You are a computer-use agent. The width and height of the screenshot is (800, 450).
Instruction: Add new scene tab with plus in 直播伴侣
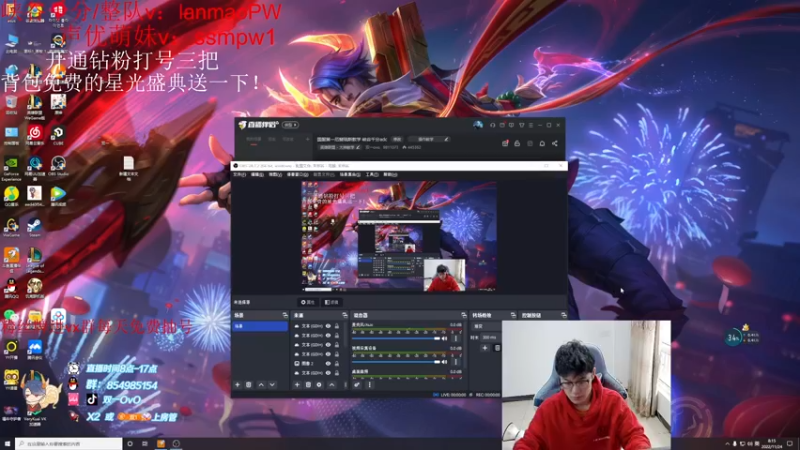coord(307,139)
